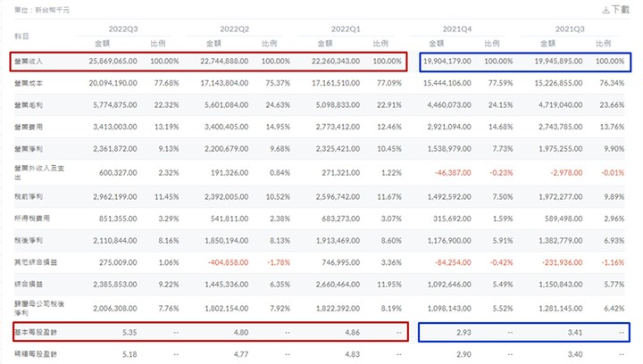
Task: Click revenue value 22,744,888.00
Action: pos(224,61)
